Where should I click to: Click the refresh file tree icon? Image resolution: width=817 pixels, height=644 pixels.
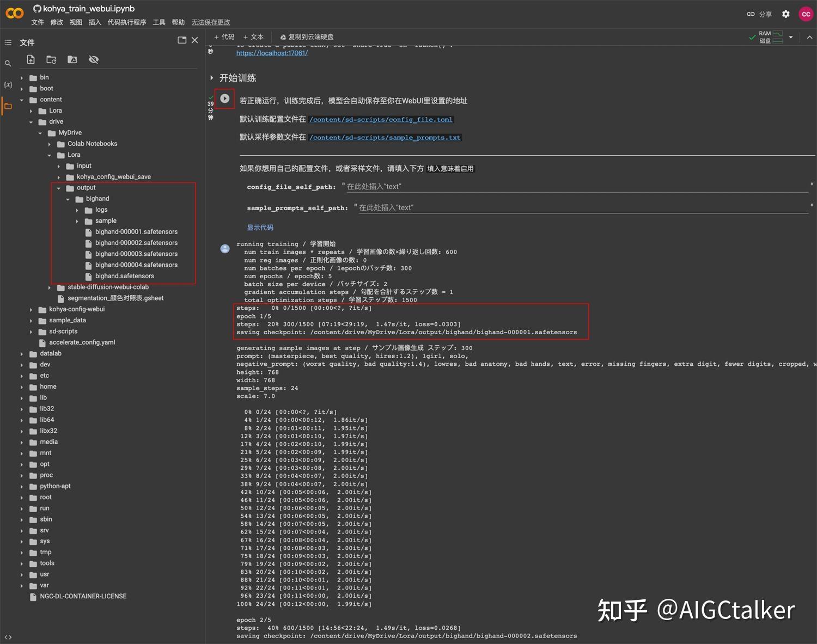(51, 59)
